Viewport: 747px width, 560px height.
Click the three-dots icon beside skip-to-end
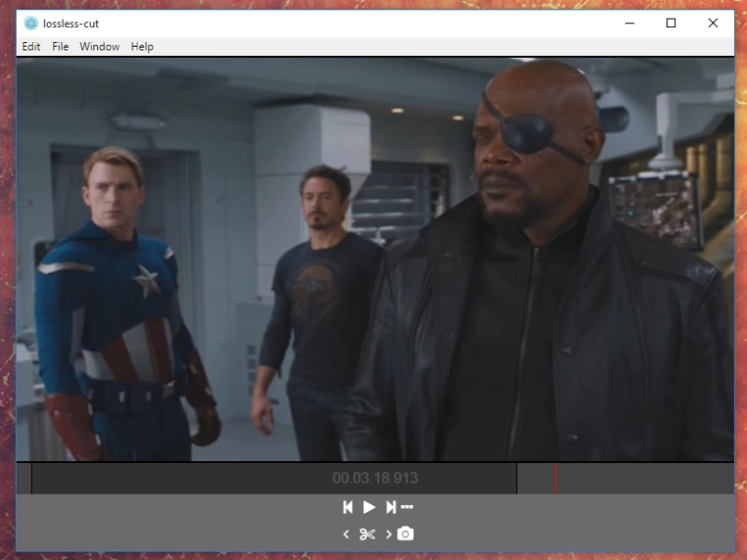407,507
